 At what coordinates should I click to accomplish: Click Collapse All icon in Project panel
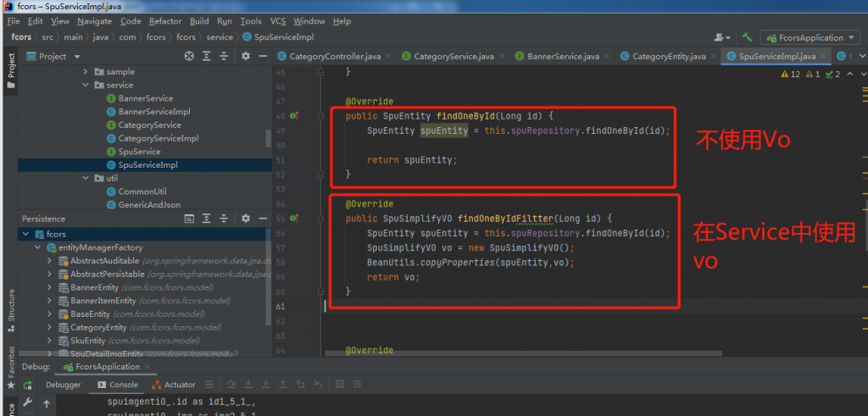click(x=224, y=57)
